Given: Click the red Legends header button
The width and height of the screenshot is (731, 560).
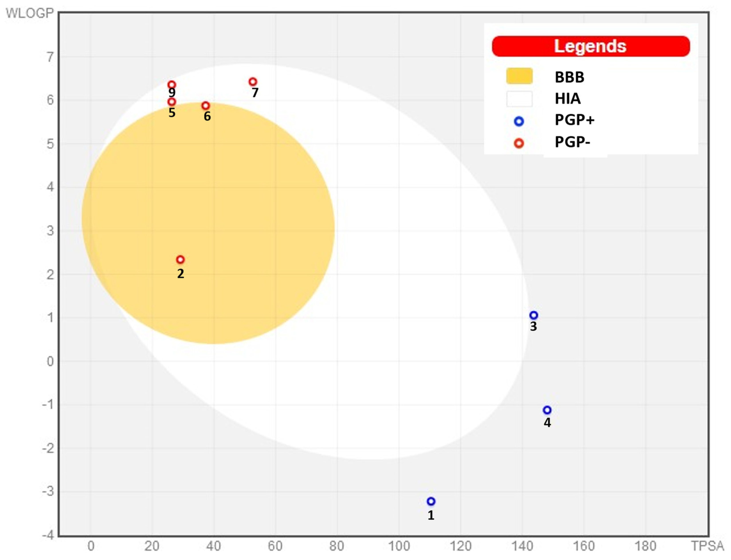Looking at the screenshot, I should (591, 46).
